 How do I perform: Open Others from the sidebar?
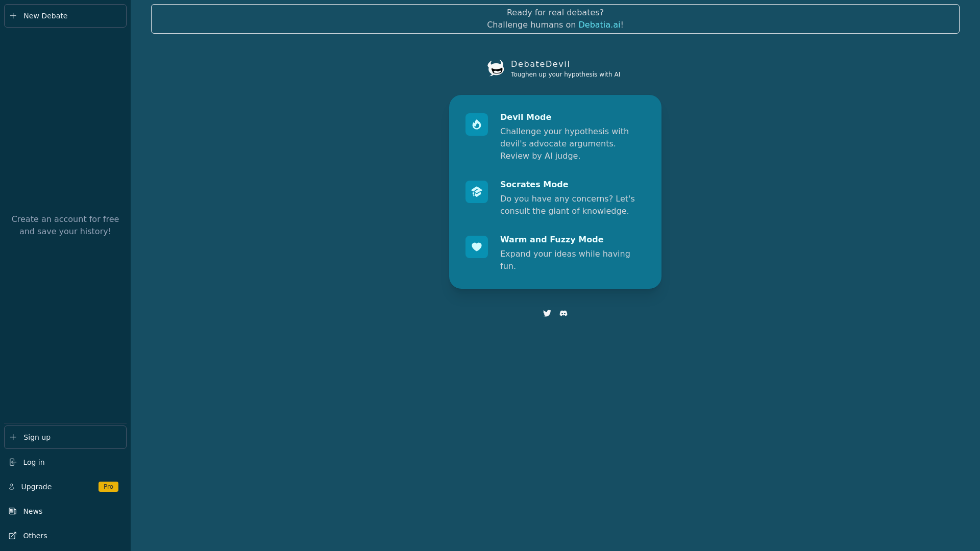point(35,536)
